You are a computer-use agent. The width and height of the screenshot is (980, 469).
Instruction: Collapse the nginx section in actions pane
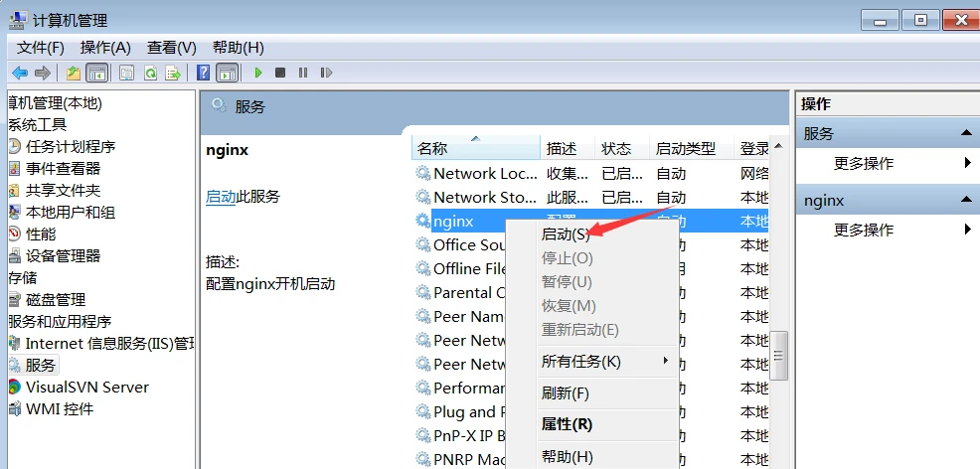click(x=966, y=201)
